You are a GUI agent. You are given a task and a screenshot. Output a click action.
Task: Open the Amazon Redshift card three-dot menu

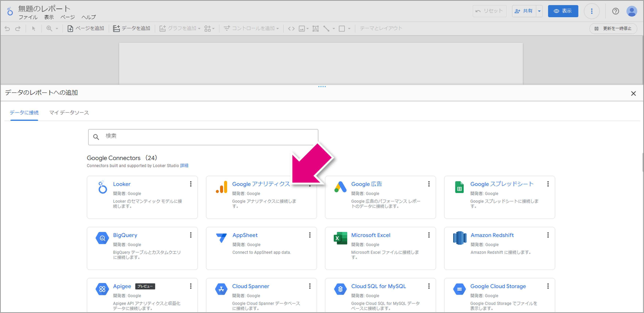548,235
